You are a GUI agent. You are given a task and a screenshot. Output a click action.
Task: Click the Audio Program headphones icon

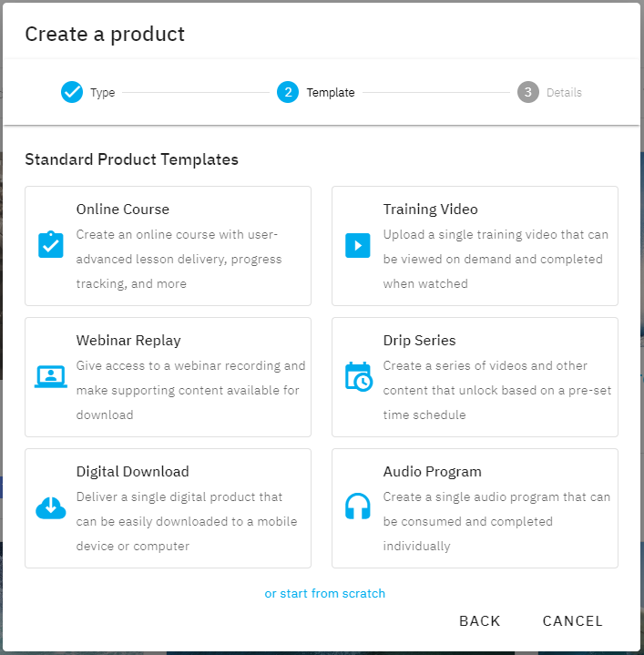pos(357,507)
